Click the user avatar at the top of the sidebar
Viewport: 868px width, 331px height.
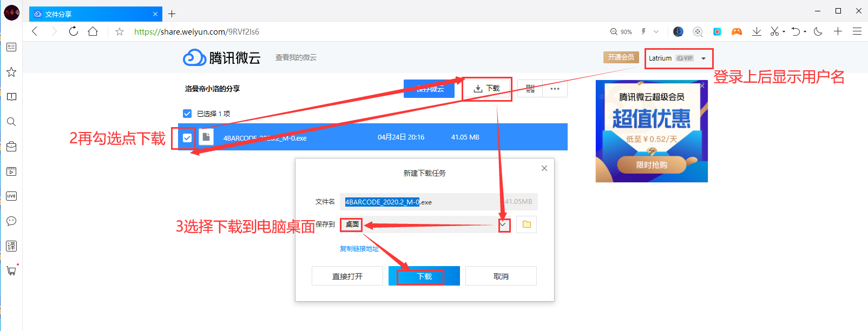coord(11,12)
